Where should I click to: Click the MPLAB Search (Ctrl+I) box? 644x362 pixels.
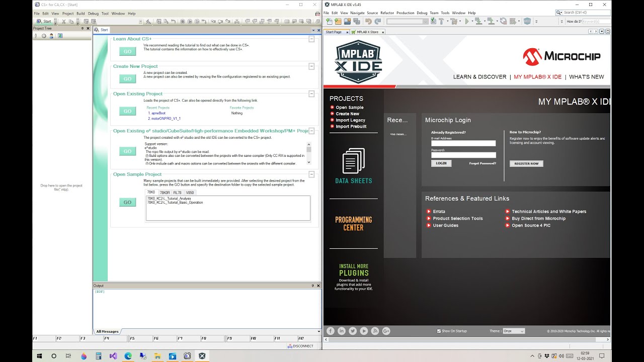[x=584, y=13]
